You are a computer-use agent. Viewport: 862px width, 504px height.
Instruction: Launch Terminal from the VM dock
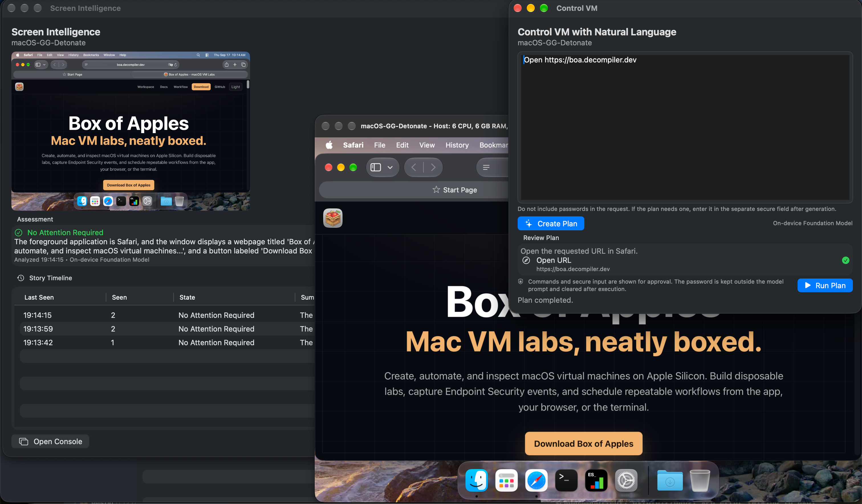tap(566, 480)
